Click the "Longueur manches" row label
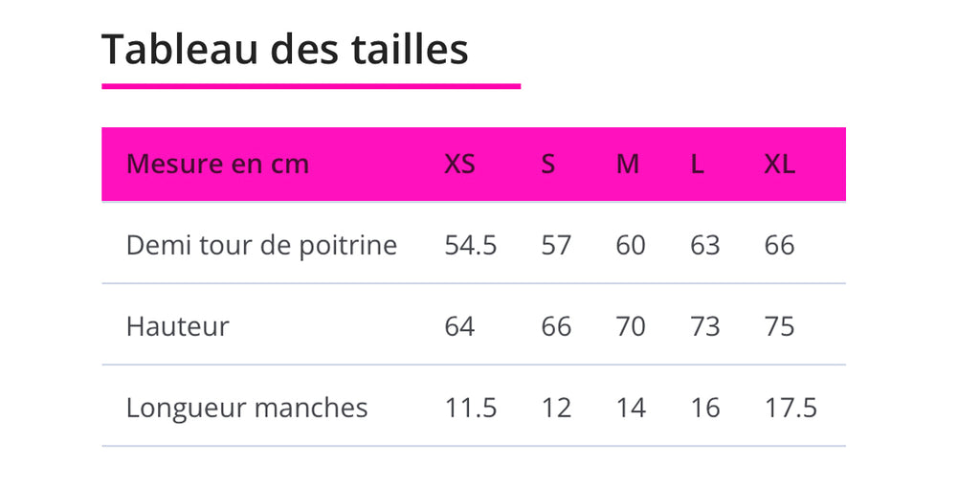 click(x=247, y=408)
